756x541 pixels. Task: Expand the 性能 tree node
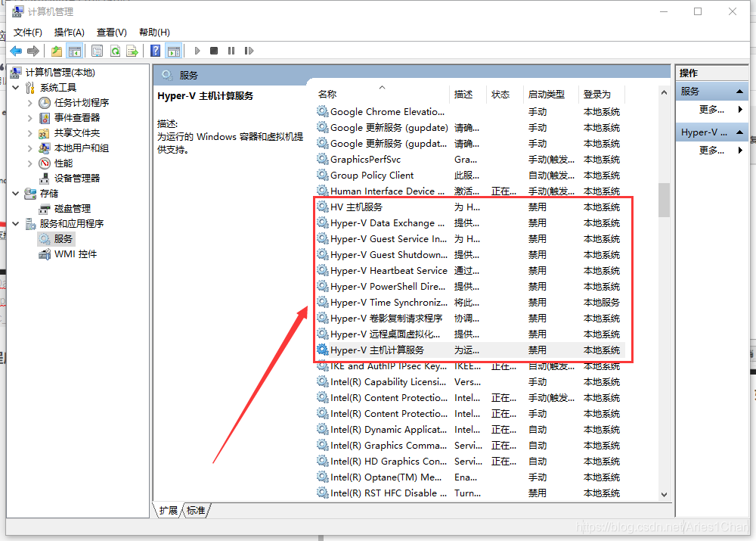[x=30, y=163]
